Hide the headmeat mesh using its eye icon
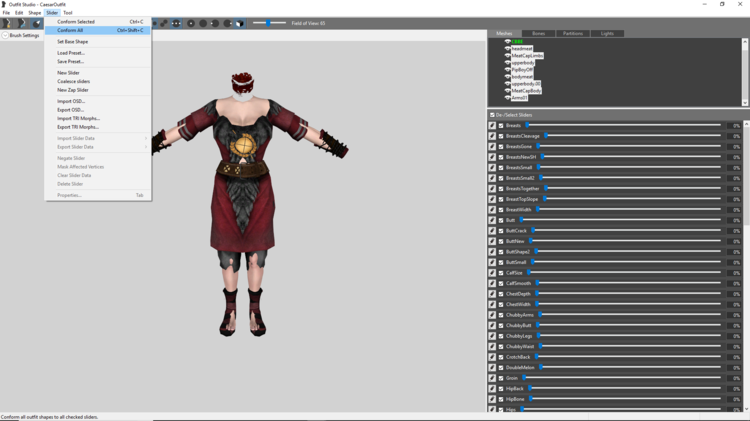The image size is (750, 421). click(507, 48)
